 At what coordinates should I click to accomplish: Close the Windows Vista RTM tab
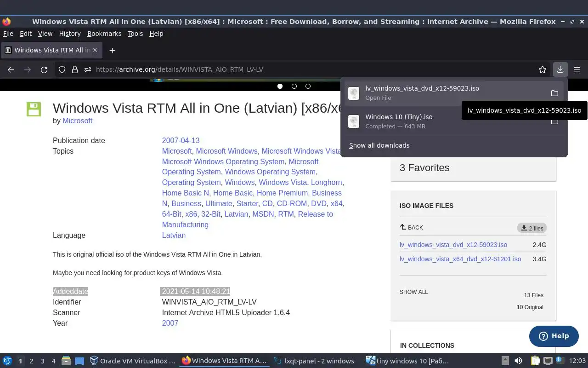[96, 50]
